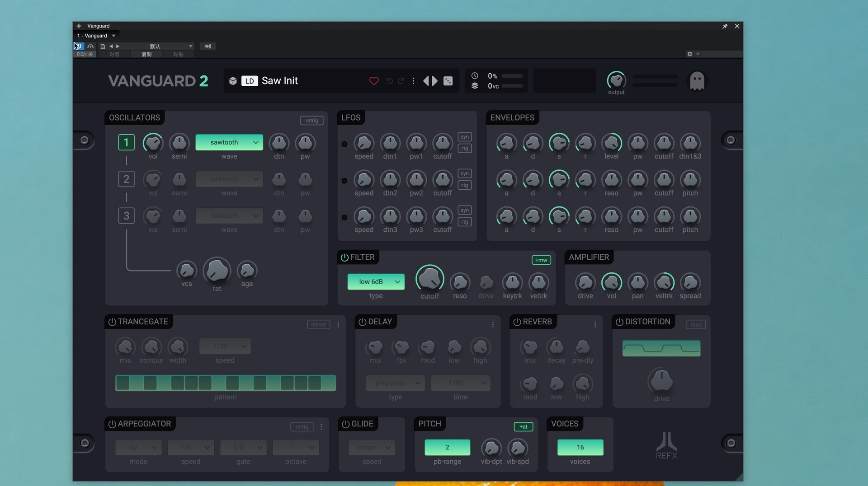868x486 pixels.
Task: Open the host preset 默认 dropdown
Action: [157, 46]
